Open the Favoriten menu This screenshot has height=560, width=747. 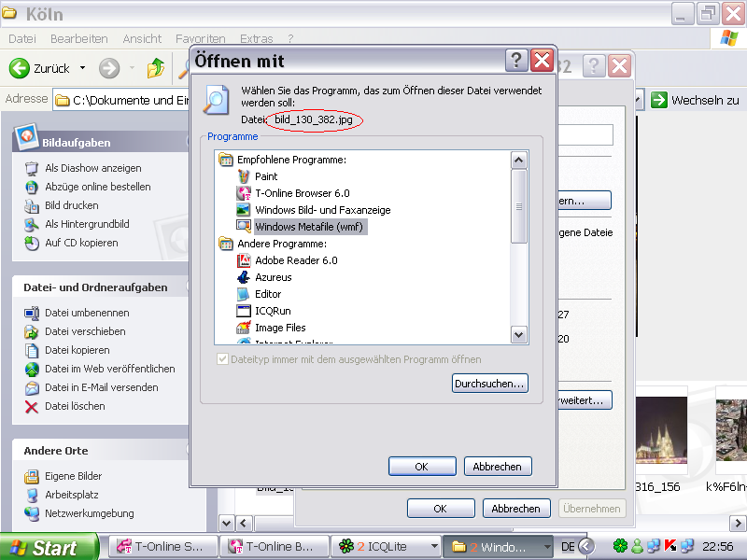200,38
